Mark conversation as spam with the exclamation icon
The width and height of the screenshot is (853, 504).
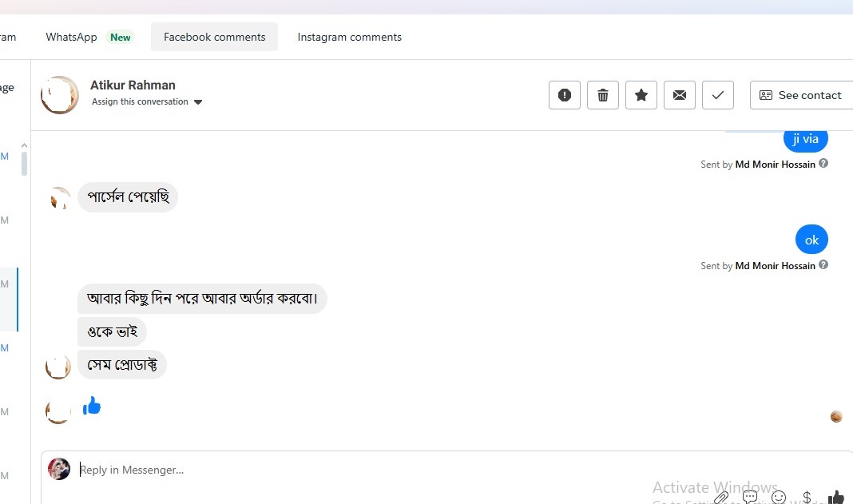565,95
